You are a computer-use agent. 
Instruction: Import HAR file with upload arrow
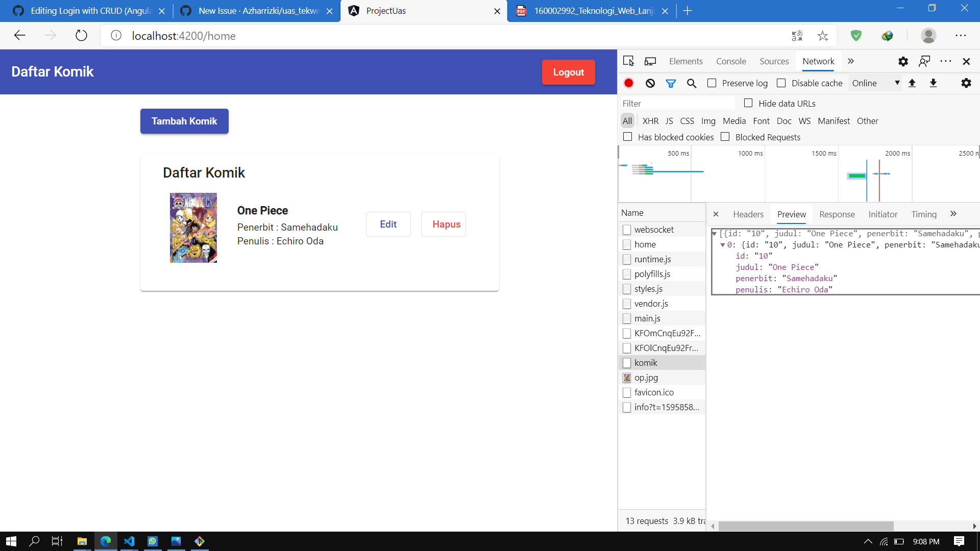click(x=912, y=83)
